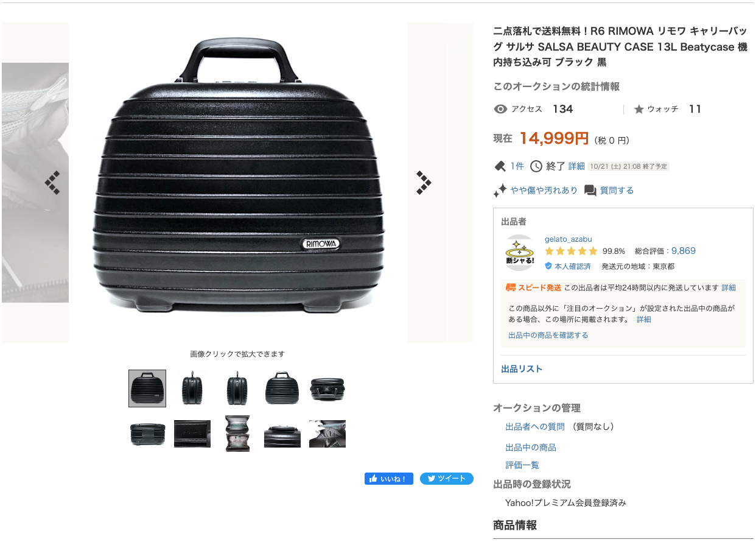756x545 pixels.
Task: Click the gelato_azabu seller avatar
Action: [x=519, y=253]
